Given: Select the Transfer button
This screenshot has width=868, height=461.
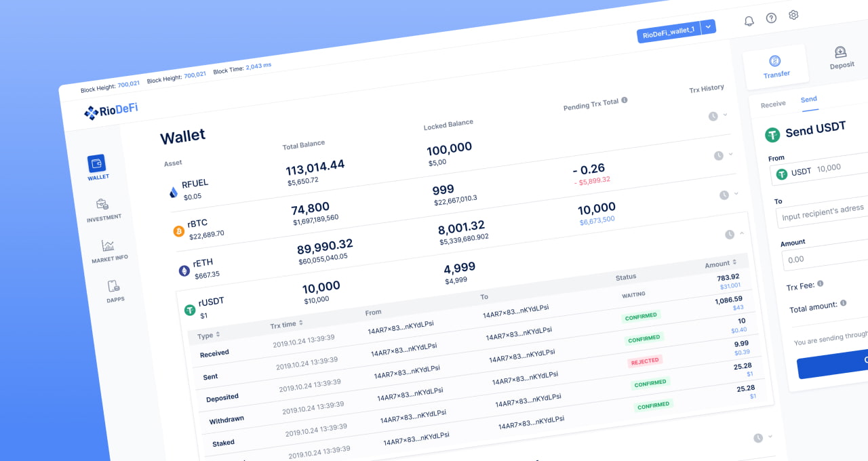Looking at the screenshot, I should coord(776,66).
